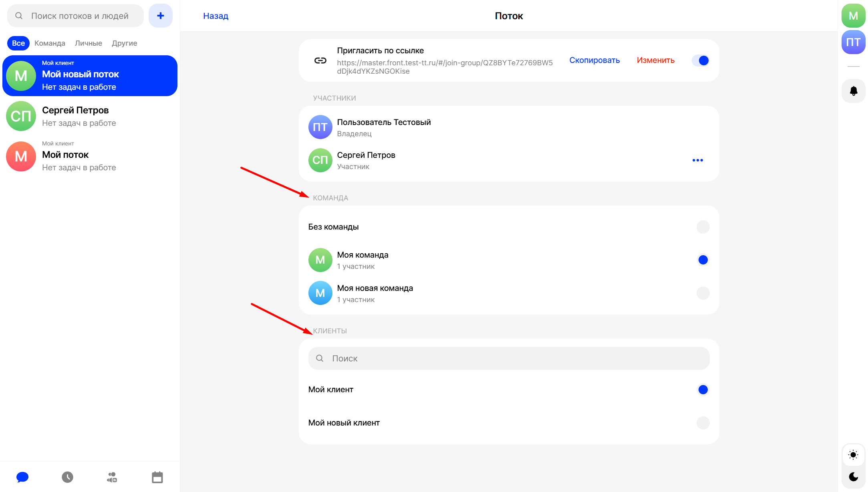Switch to the Команда filter tab

[x=50, y=43]
